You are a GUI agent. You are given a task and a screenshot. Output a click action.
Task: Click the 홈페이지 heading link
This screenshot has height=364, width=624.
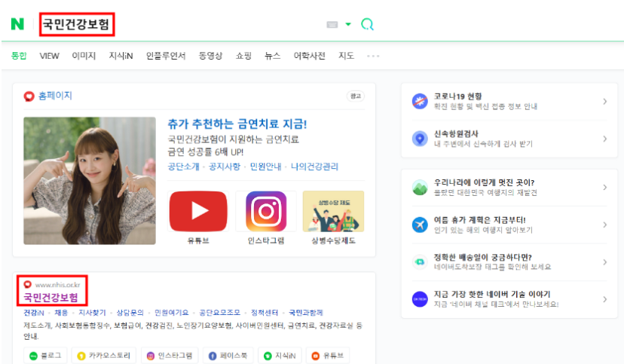click(55, 96)
